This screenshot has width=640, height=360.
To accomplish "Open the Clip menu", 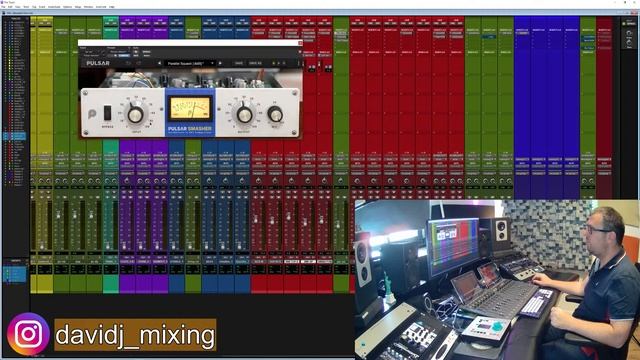I will click(34, 7).
